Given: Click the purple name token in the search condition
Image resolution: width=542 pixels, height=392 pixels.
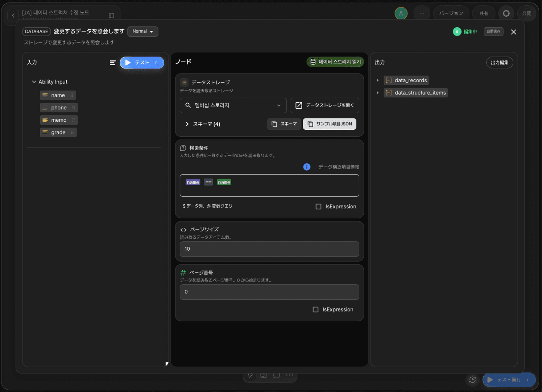Looking at the screenshot, I should [193, 182].
